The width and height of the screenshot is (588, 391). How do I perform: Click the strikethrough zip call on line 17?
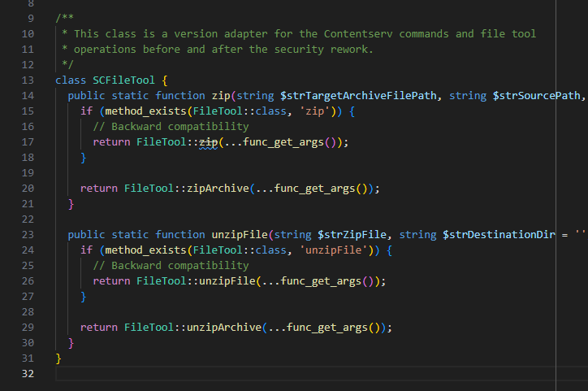pos(209,141)
